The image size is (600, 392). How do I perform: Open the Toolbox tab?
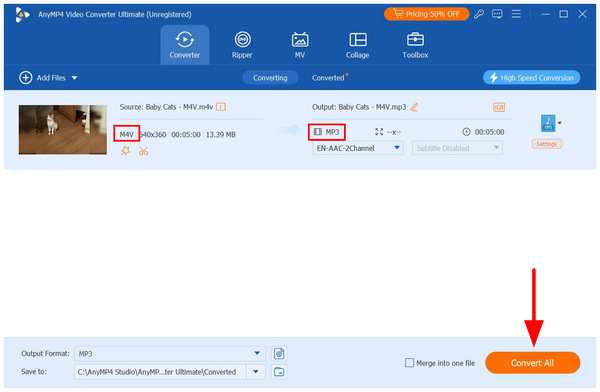pyautogui.click(x=415, y=45)
